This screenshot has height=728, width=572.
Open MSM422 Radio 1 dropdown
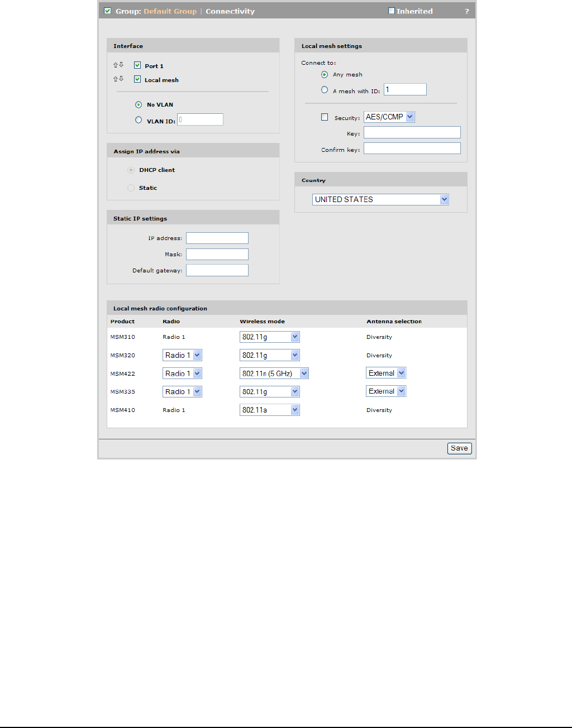pos(183,373)
